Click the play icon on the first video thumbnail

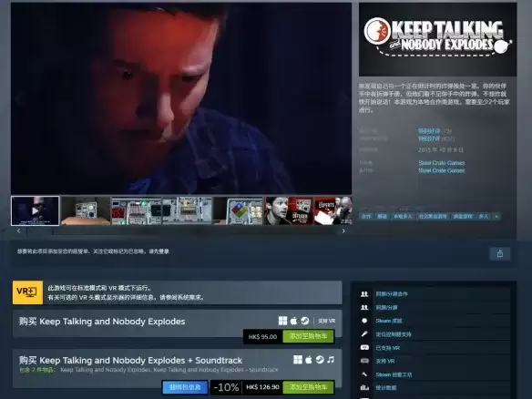point(36,210)
